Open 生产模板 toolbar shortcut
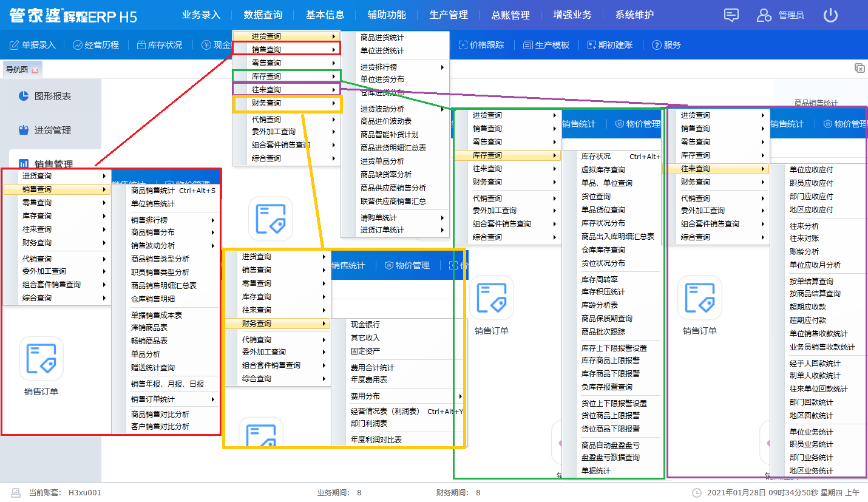 546,45
